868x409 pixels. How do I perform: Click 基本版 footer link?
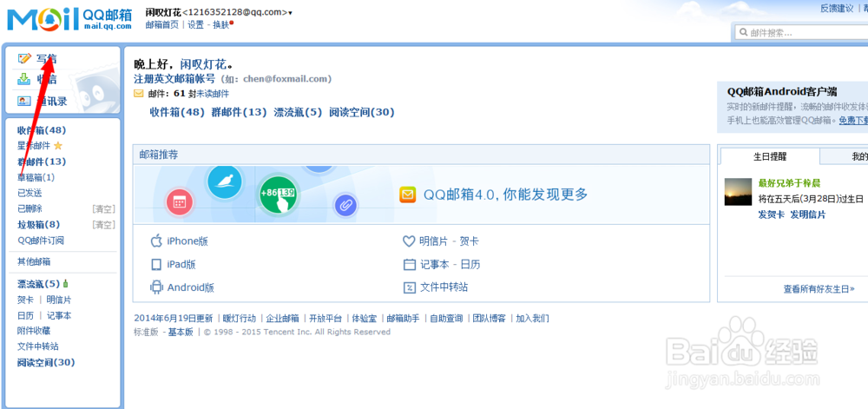click(x=181, y=332)
